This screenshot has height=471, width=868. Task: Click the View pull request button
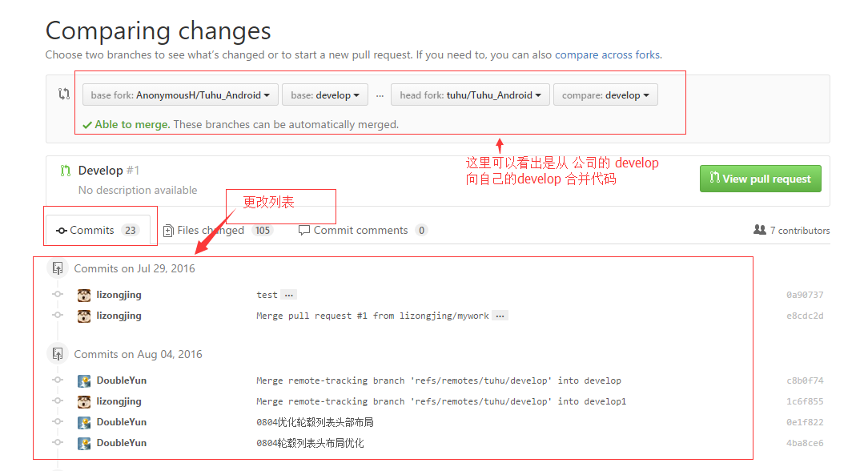tap(761, 179)
